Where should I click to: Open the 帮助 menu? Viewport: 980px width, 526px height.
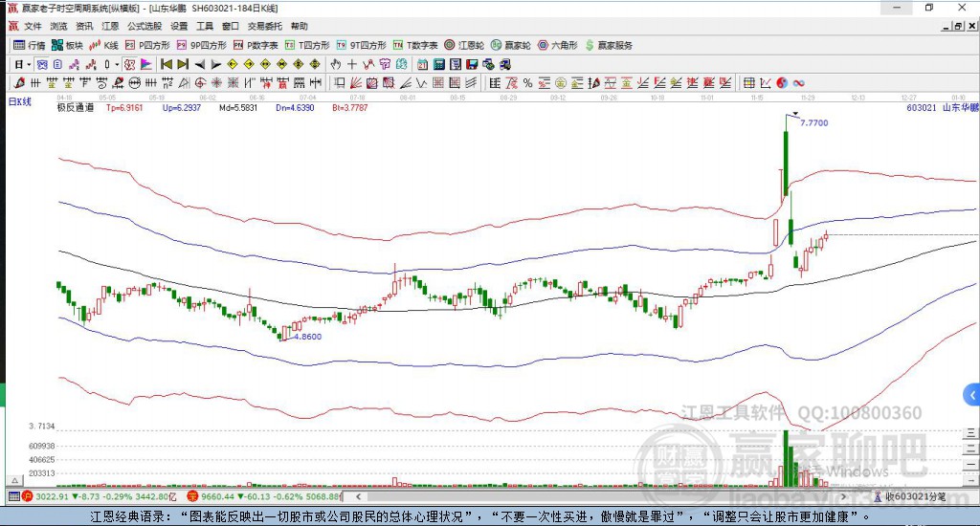coord(299,26)
